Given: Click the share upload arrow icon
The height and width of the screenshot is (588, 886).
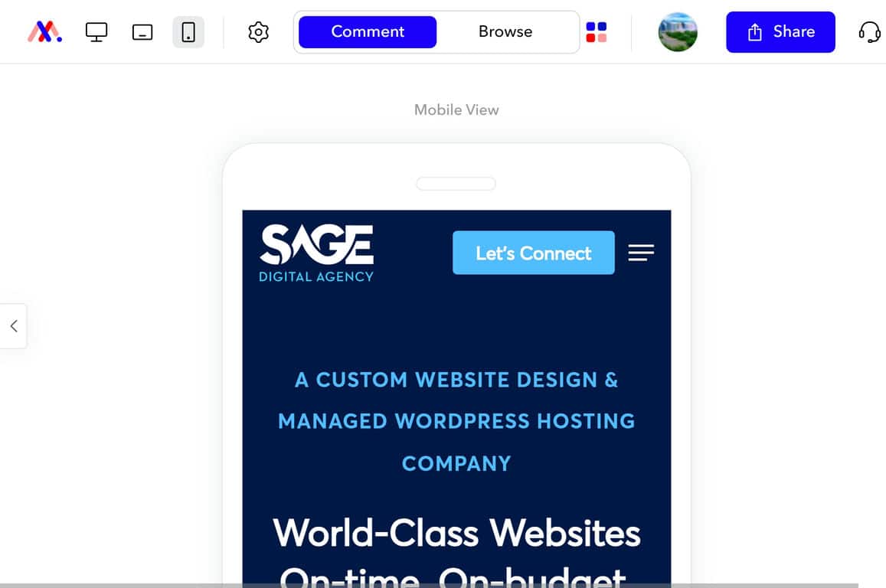Looking at the screenshot, I should (x=755, y=31).
